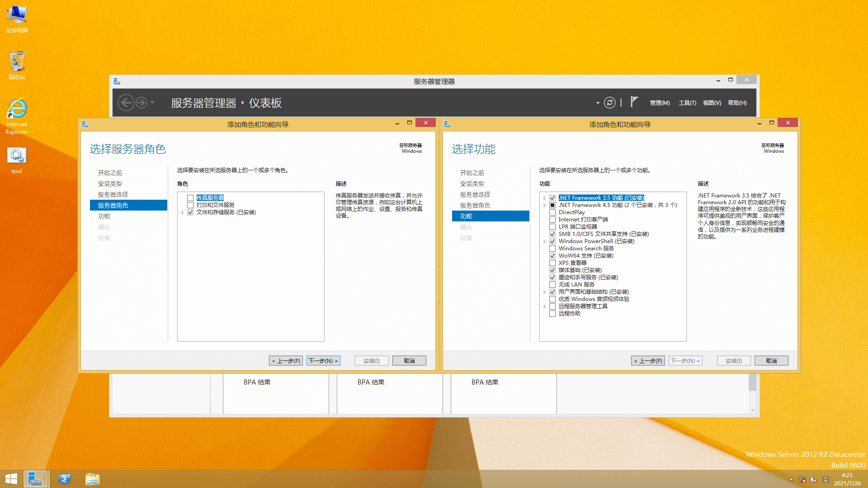
Task: Launch PowerShell from the taskbar
Action: coord(65,479)
